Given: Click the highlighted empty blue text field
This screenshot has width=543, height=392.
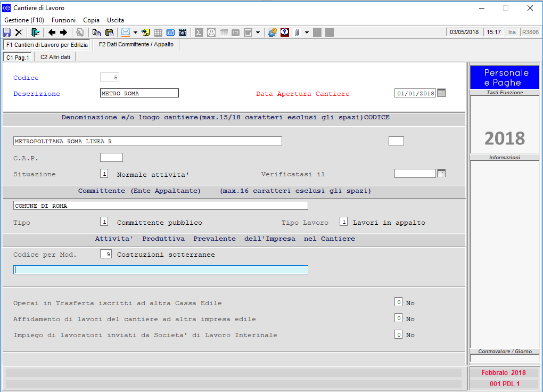Looking at the screenshot, I should pyautogui.click(x=161, y=269).
